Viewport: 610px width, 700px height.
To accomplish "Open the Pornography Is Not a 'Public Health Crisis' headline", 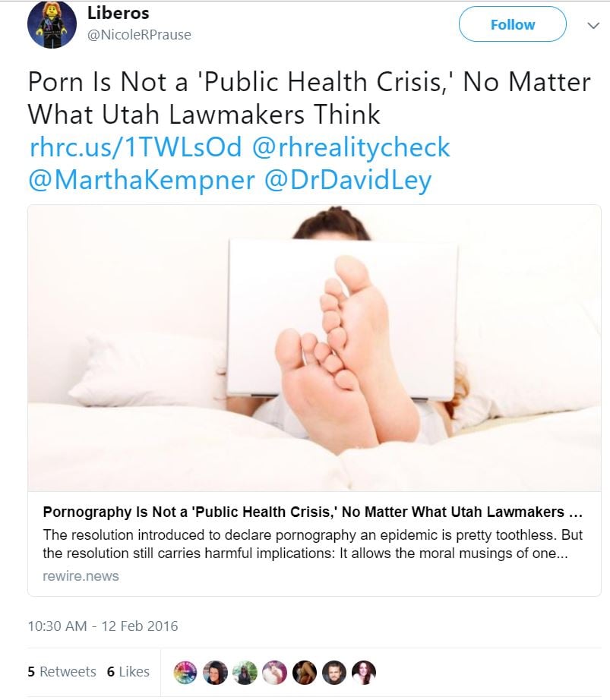I will (312, 512).
